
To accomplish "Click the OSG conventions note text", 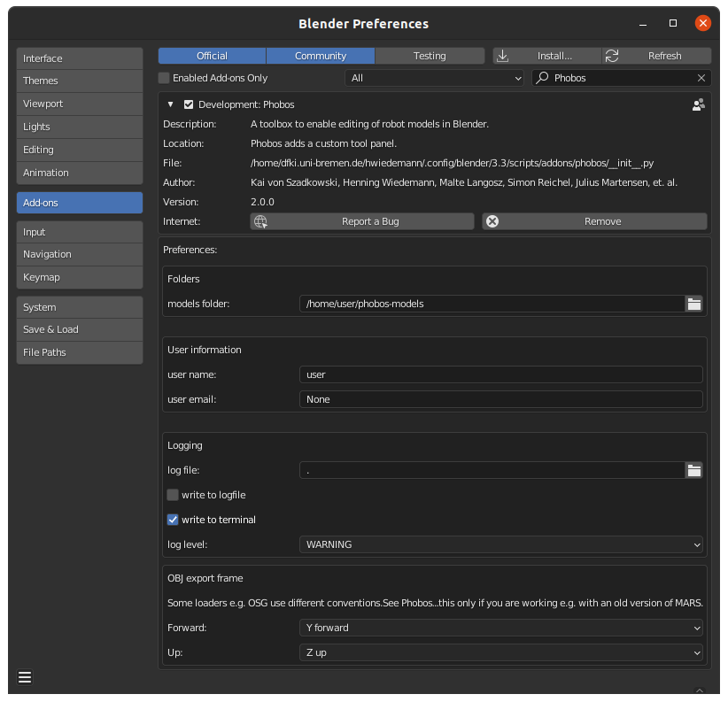I will 435,603.
